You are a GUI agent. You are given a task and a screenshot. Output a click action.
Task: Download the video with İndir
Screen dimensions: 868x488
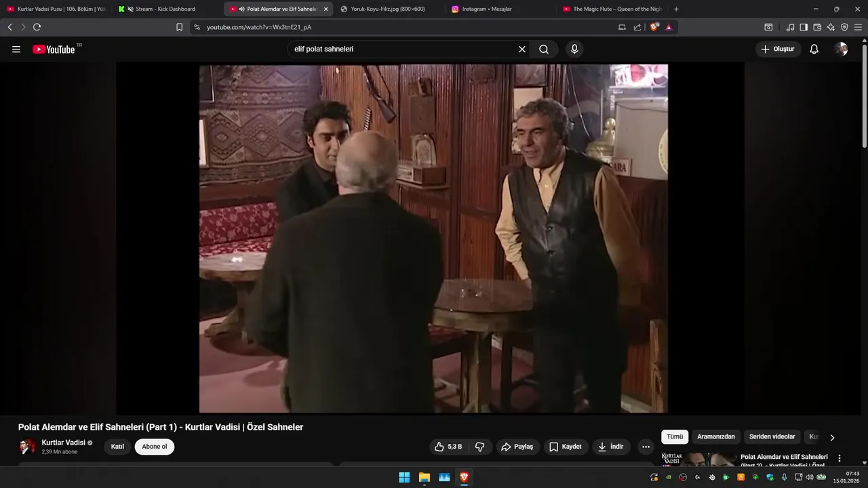pyautogui.click(x=612, y=447)
